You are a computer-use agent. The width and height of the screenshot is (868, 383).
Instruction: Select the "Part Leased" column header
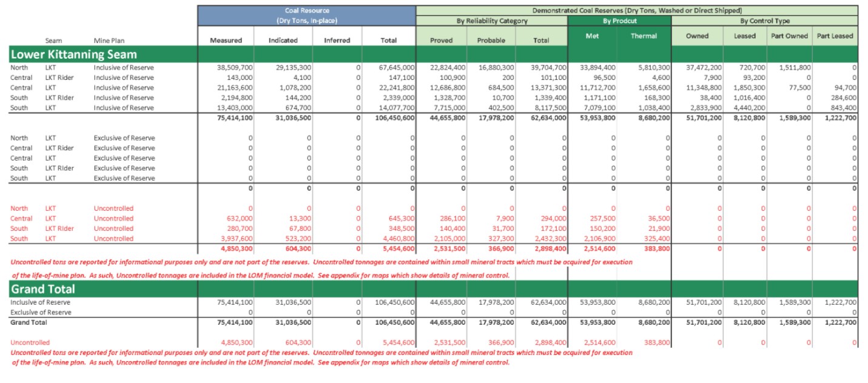(835, 36)
